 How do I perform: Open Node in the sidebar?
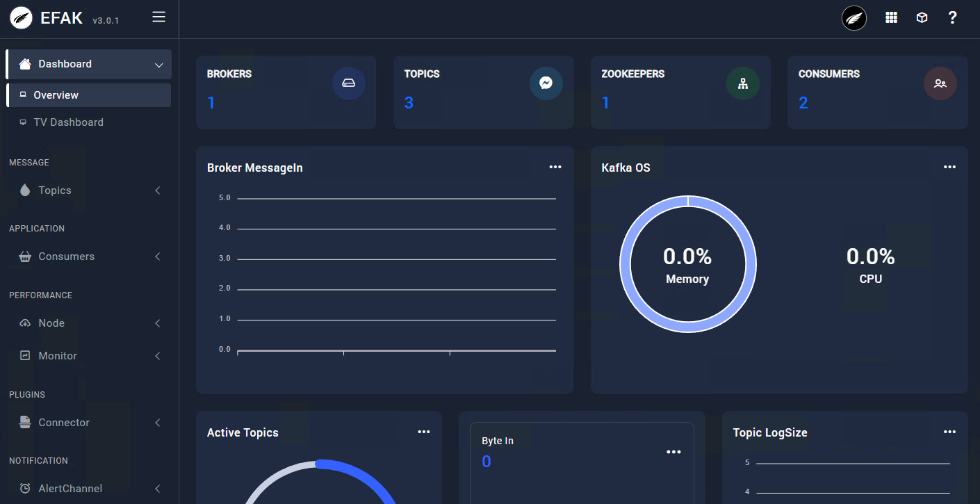pos(88,323)
